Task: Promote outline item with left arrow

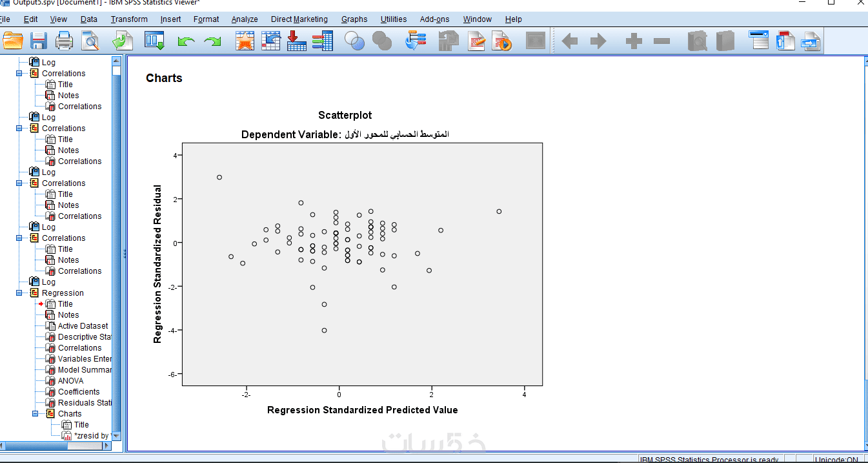Action: point(569,42)
